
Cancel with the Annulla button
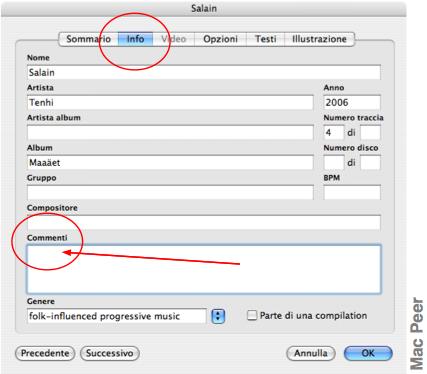coord(311,353)
